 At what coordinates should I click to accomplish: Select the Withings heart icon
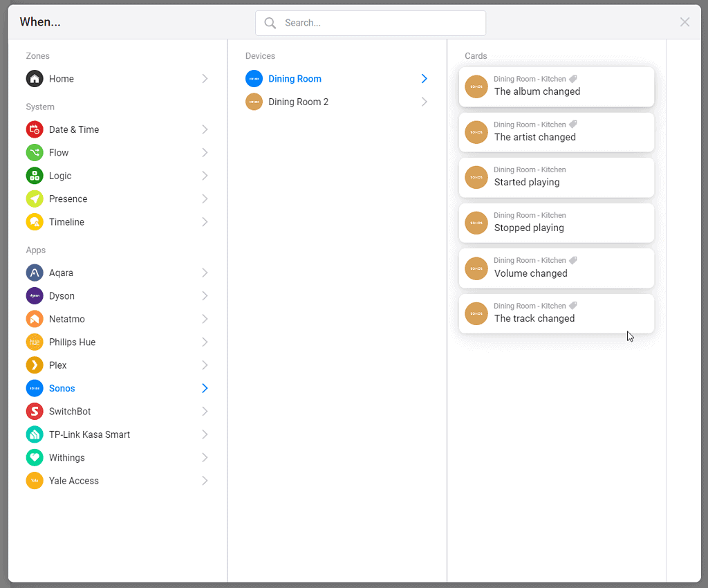pyautogui.click(x=35, y=458)
